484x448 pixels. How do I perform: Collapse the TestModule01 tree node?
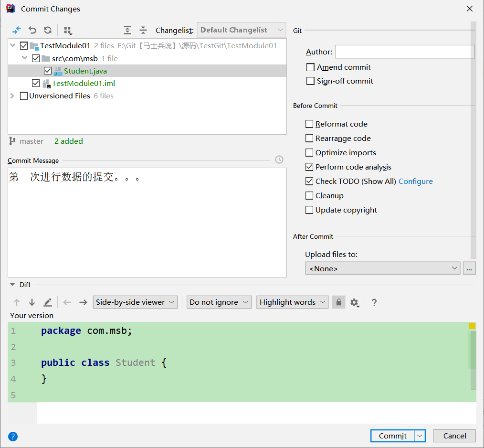point(13,45)
